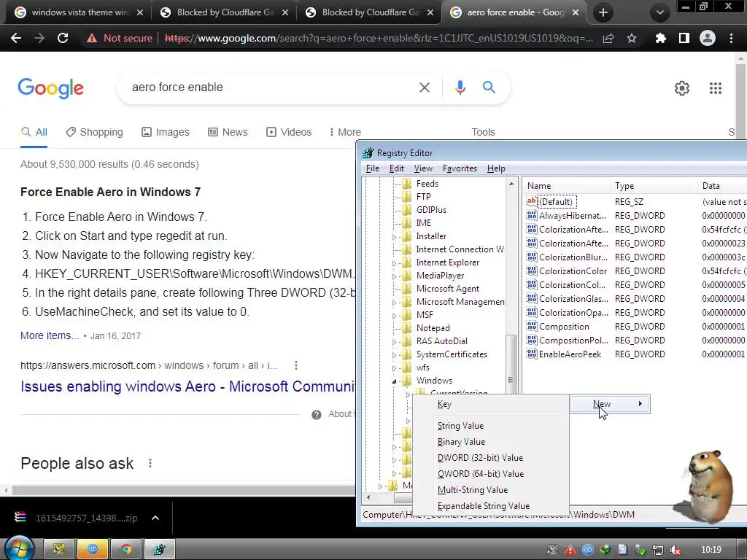Open the Registry Editor View menu
The image size is (747, 560).
tap(423, 168)
